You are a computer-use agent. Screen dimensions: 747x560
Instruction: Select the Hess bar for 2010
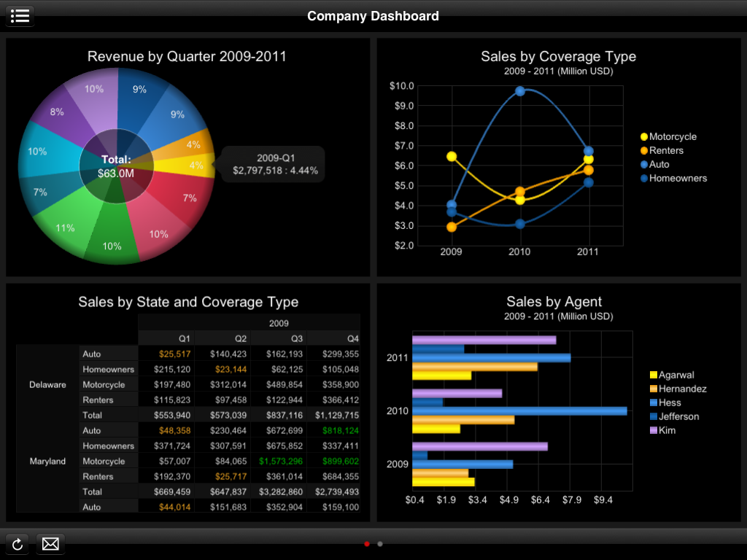[519, 411]
